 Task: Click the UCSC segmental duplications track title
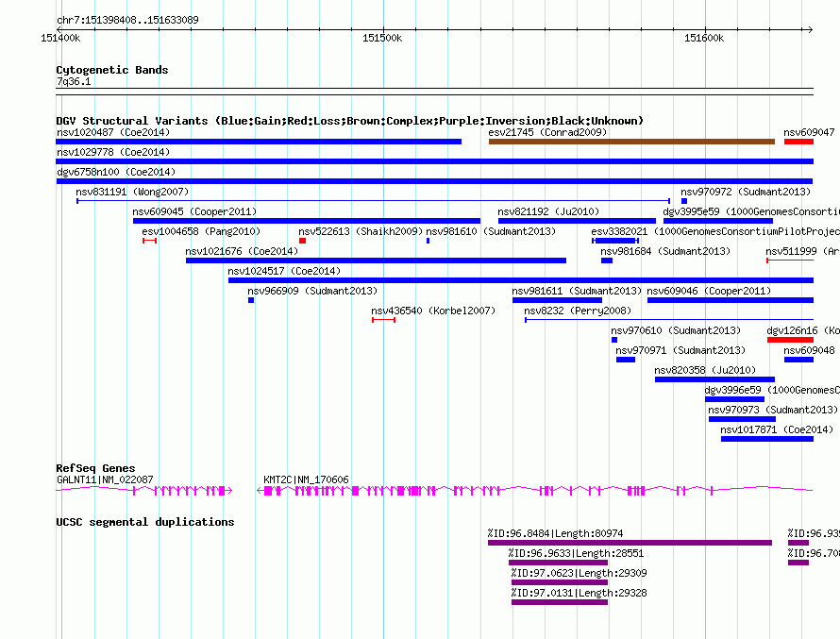pyautogui.click(x=145, y=522)
